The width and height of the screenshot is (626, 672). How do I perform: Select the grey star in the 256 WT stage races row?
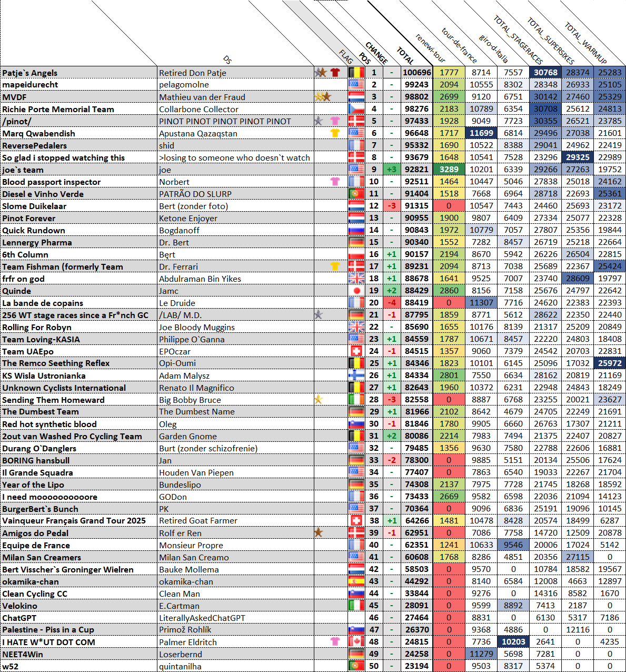[318, 315]
